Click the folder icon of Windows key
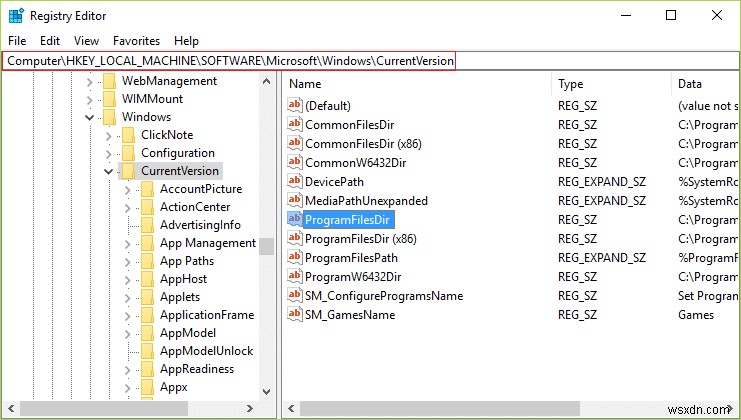Screen dimensions: 741x420 click(x=110, y=117)
